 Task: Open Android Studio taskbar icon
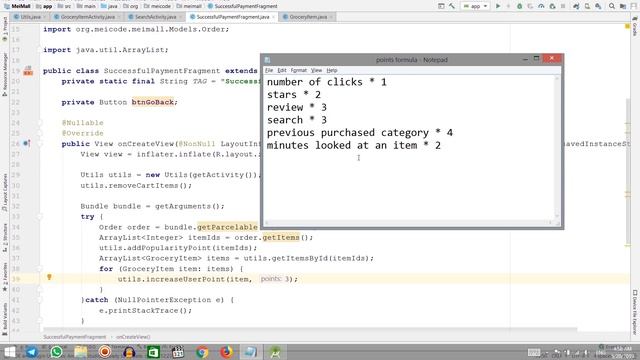[x=275, y=352]
